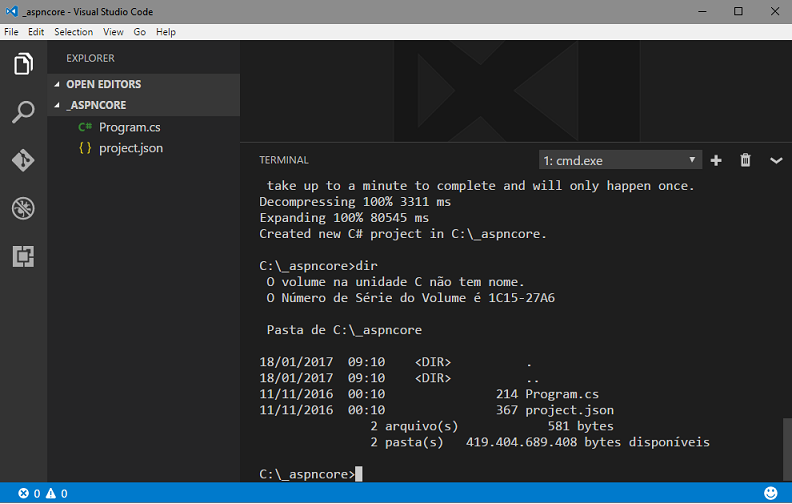Image resolution: width=792 pixels, height=504 pixels.
Task: Click 'Created new C# project' terminal line
Action: (x=403, y=234)
